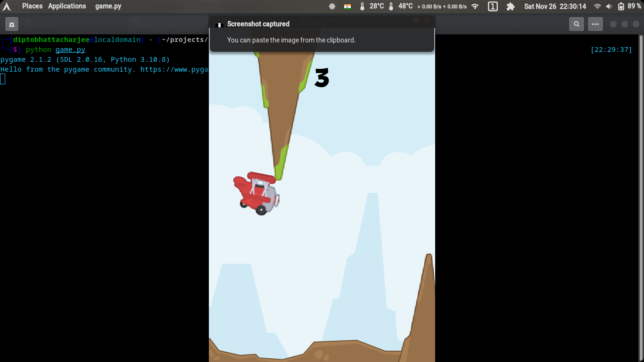This screenshot has width=644, height=362.
Task: Open the Places menu
Action: tap(32, 6)
